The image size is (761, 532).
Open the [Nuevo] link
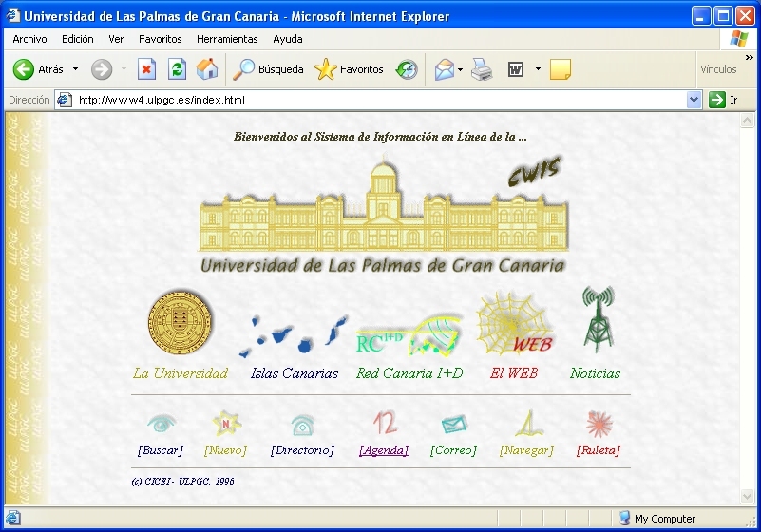[x=225, y=450]
